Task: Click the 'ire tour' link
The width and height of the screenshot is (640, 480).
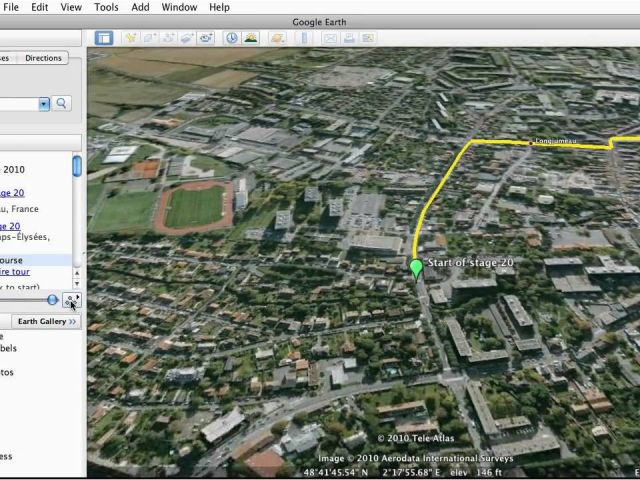Action: 15,272
